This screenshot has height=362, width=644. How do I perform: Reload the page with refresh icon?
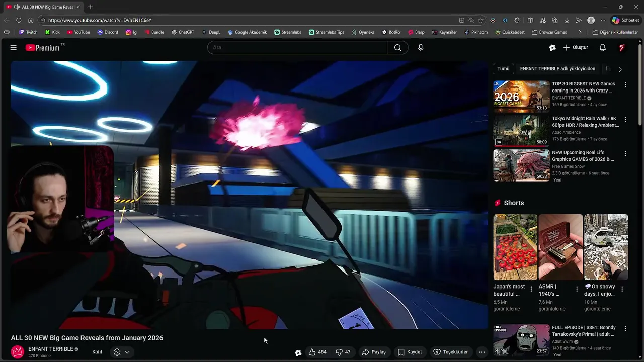[x=19, y=20]
